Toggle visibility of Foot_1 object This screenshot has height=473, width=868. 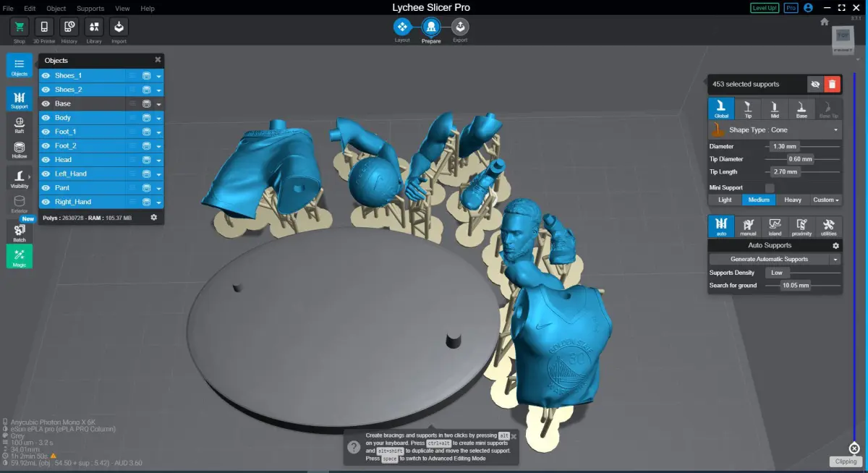coord(46,132)
